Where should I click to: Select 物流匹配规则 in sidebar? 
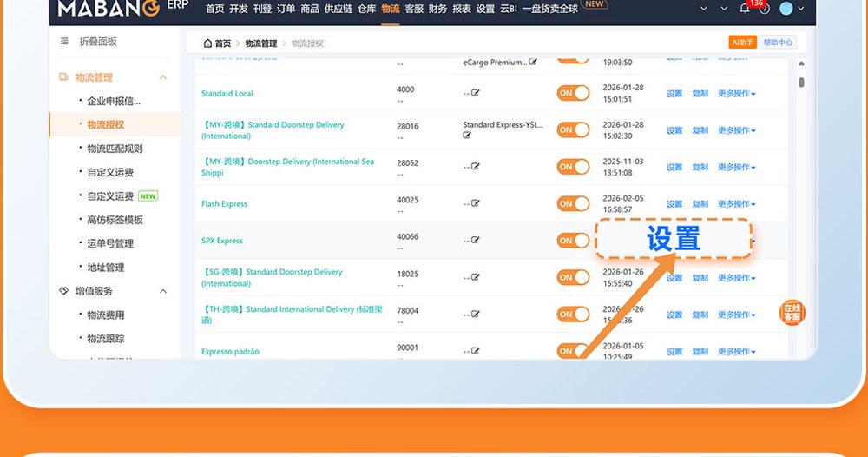coord(115,149)
